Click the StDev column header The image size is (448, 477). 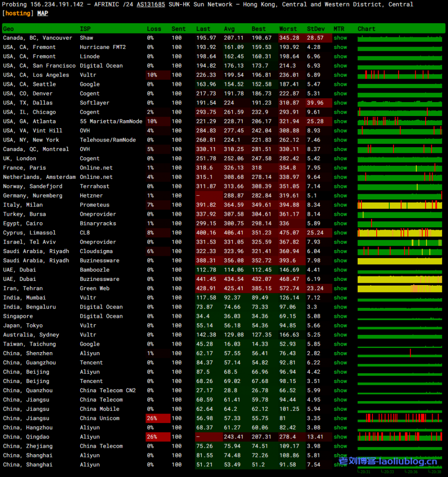pos(316,29)
